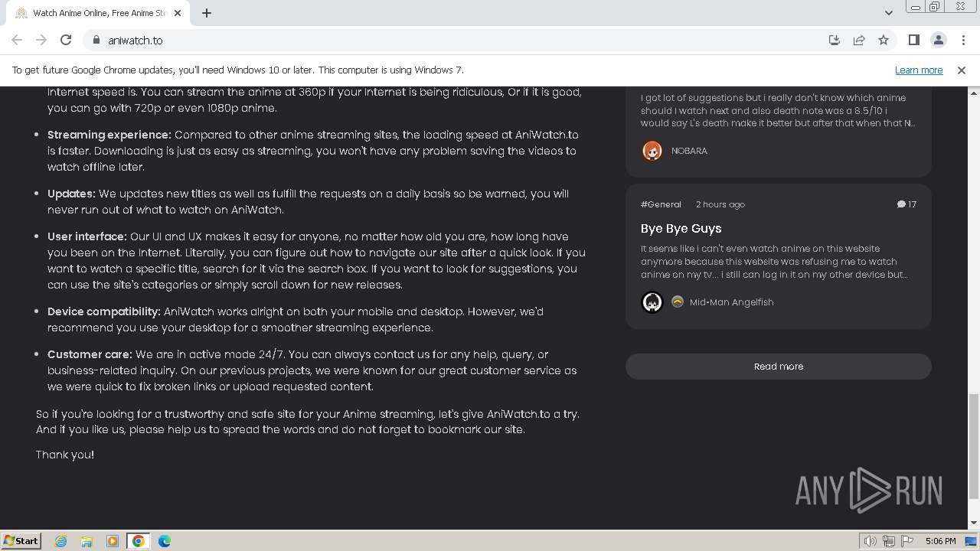Go back to the previous page
Image resolution: width=980 pixels, height=551 pixels.
click(17, 40)
